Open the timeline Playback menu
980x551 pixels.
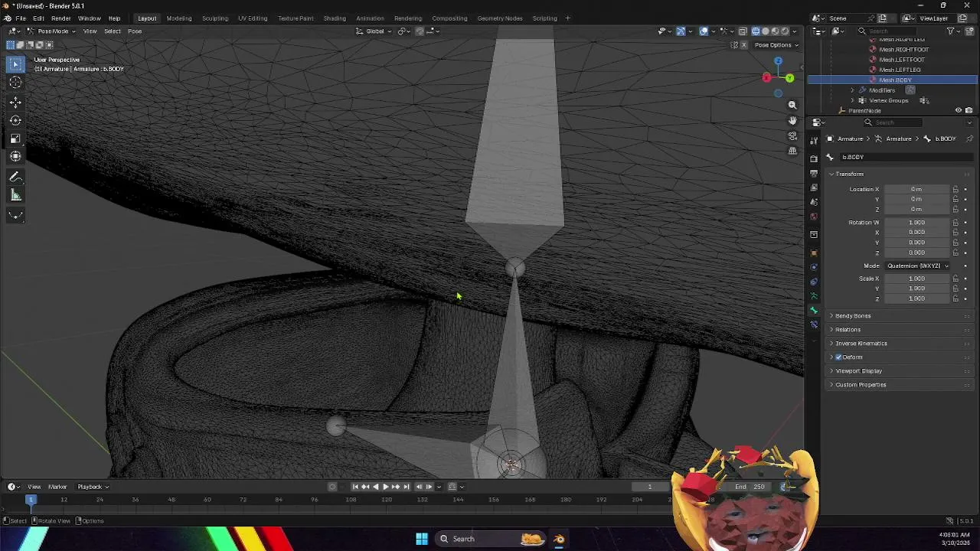(x=92, y=487)
